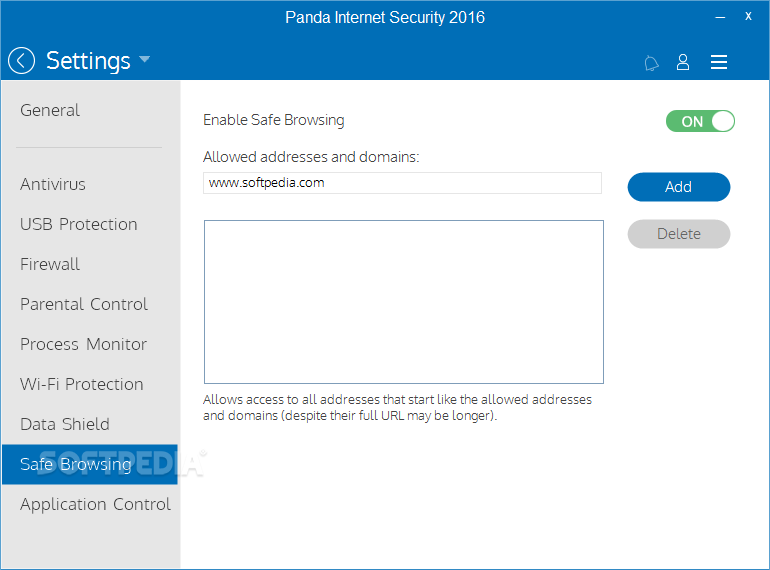The height and width of the screenshot is (570, 770).
Task: Click the Settings title text
Action: pos(88,61)
